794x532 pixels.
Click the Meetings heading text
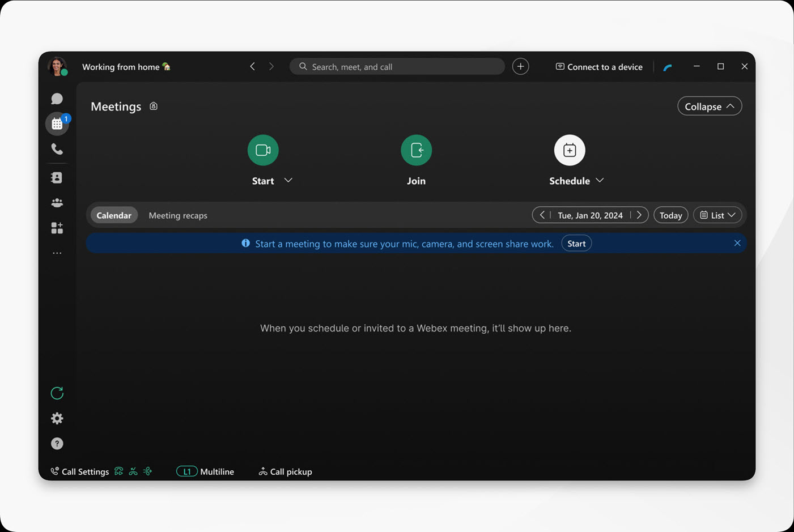tap(116, 107)
